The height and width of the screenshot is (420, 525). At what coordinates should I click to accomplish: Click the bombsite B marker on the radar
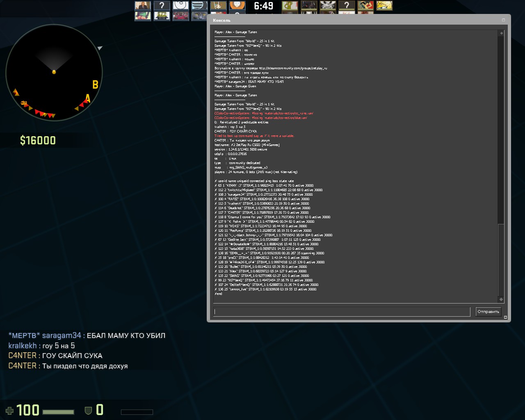95,84
